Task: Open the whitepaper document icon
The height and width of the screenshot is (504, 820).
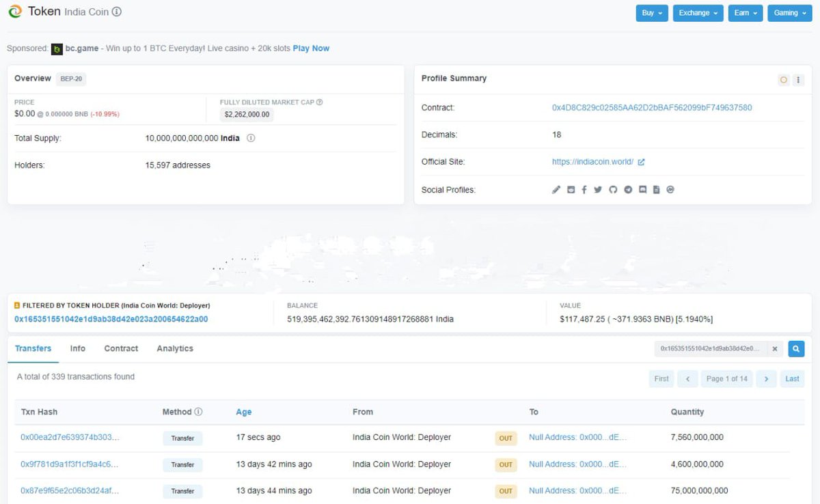Action: click(656, 190)
